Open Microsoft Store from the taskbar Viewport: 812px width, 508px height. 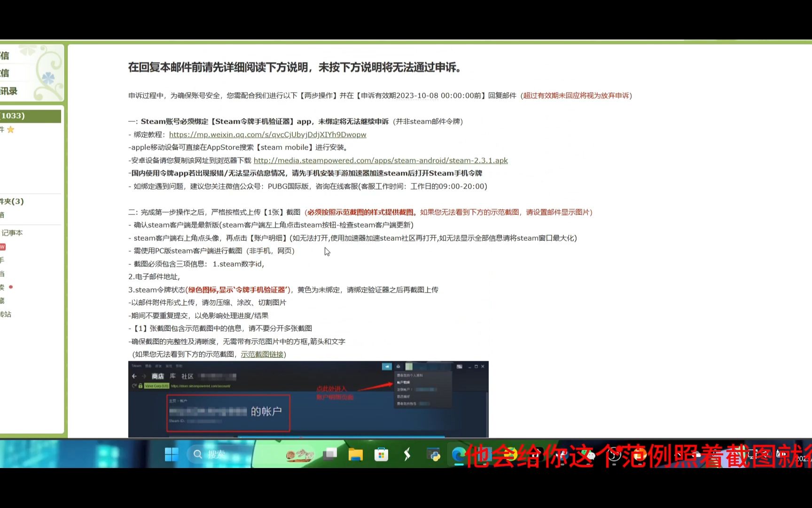pyautogui.click(x=381, y=454)
